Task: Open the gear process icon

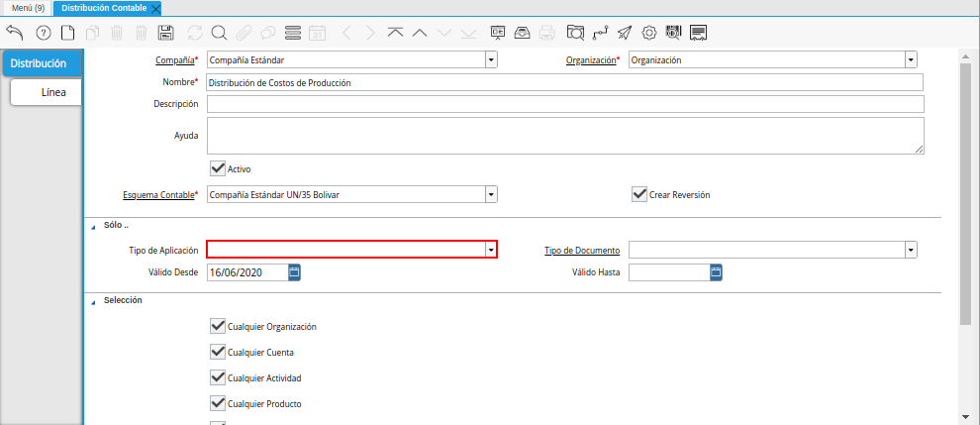Action: [x=650, y=33]
